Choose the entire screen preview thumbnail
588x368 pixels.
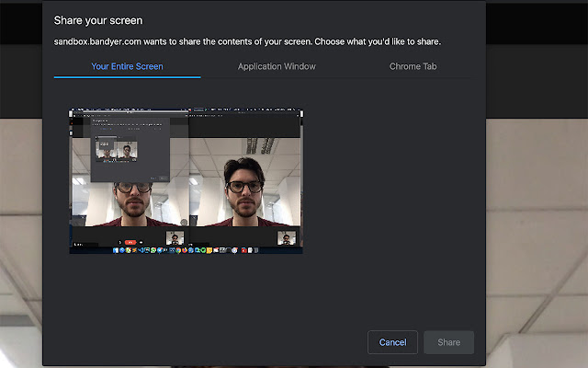pyautogui.click(x=186, y=181)
